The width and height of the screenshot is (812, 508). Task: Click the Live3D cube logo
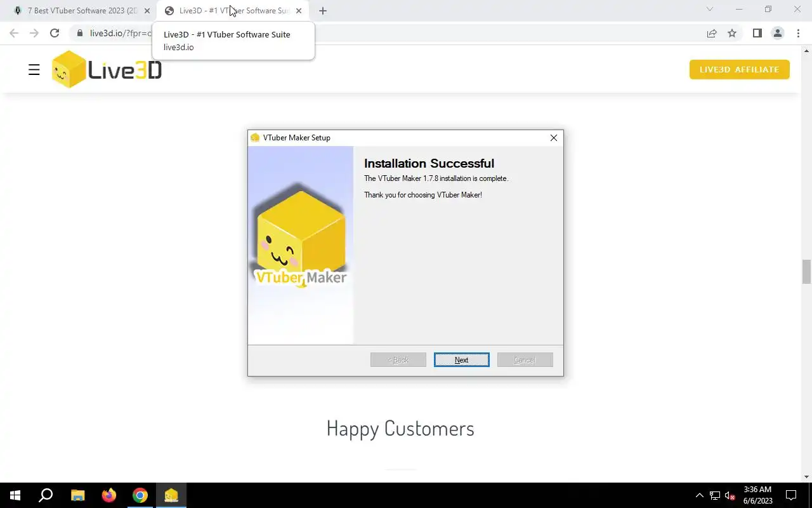[x=69, y=69]
